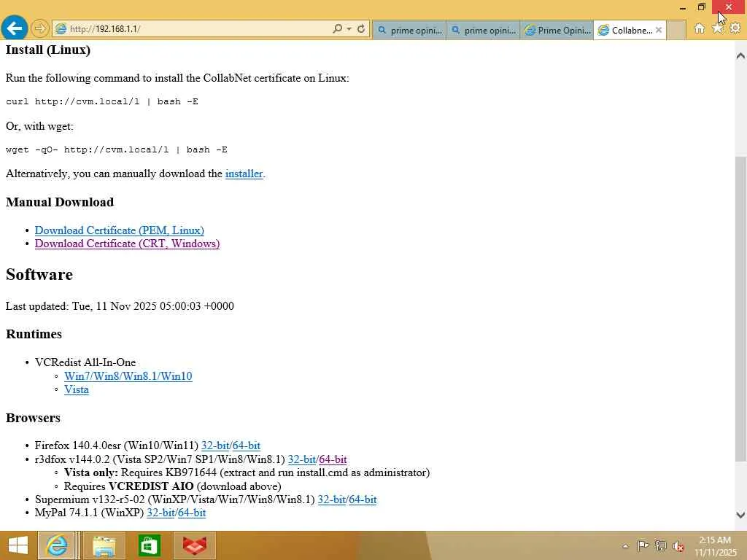The image size is (747, 560).
Task: Download Supermium v132-r5-02 32-bit
Action: [x=331, y=499]
